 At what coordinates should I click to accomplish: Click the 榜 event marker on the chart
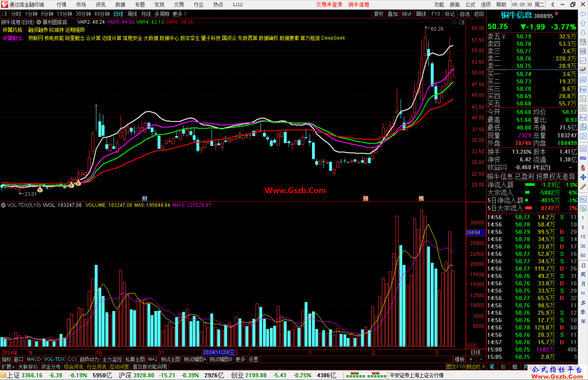coord(421,198)
